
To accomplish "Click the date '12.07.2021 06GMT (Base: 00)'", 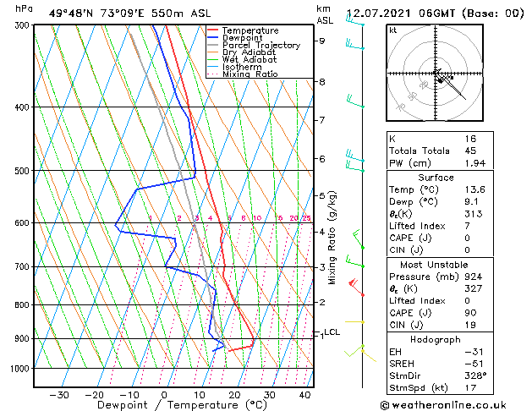I will tap(436, 14).
